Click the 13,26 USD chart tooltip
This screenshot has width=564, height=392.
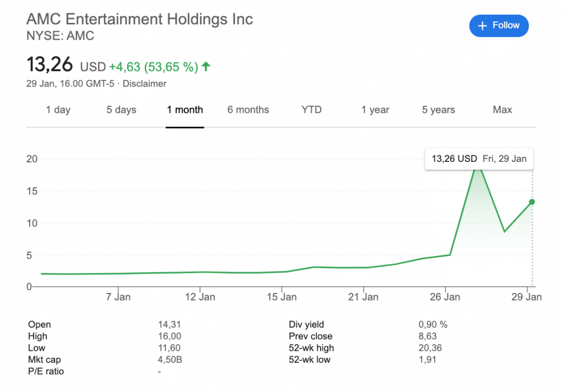click(479, 159)
